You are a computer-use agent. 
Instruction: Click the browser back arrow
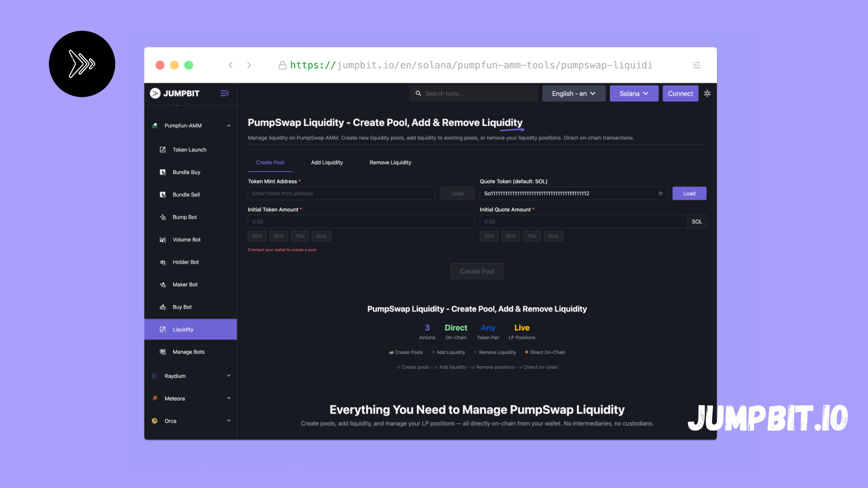coord(231,65)
